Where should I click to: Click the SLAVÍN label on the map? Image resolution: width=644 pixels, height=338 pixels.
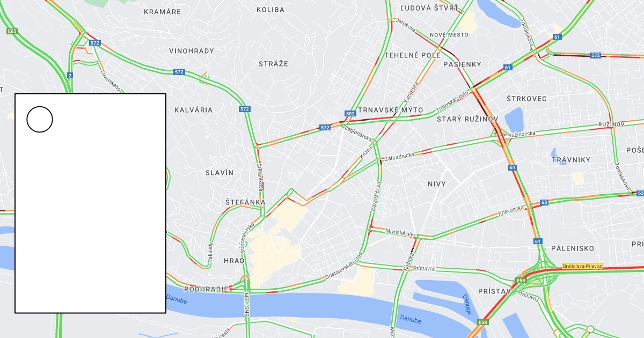[x=219, y=173]
